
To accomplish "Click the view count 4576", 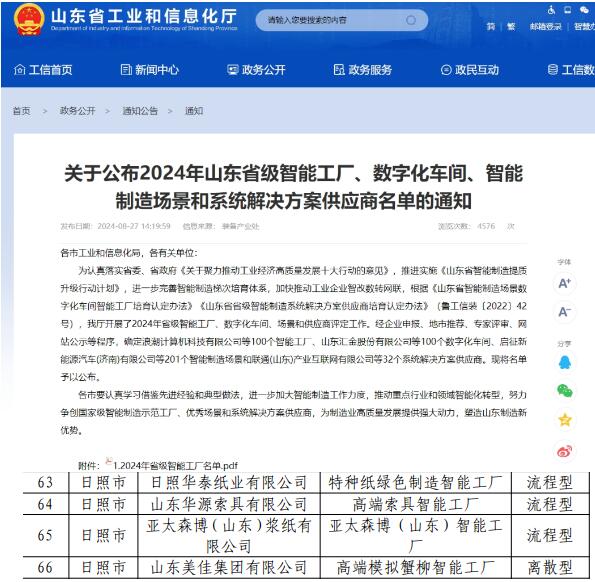I will pyautogui.click(x=486, y=226).
